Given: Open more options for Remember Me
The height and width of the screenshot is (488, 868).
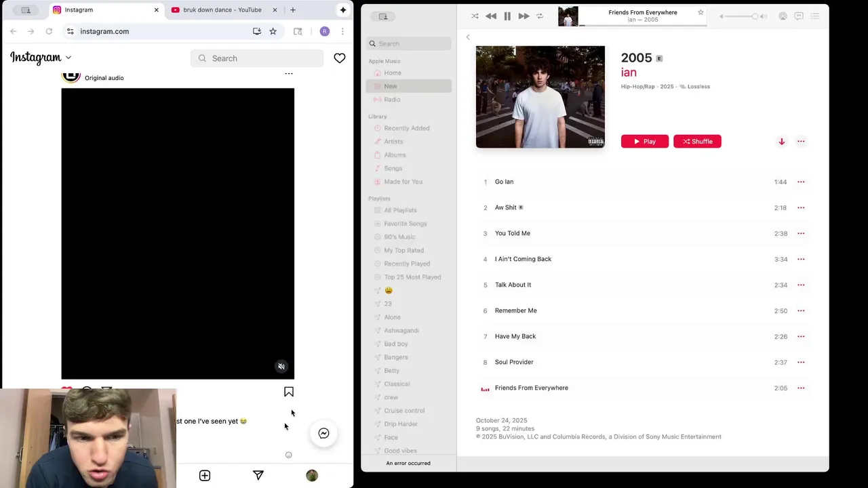Looking at the screenshot, I should point(801,310).
